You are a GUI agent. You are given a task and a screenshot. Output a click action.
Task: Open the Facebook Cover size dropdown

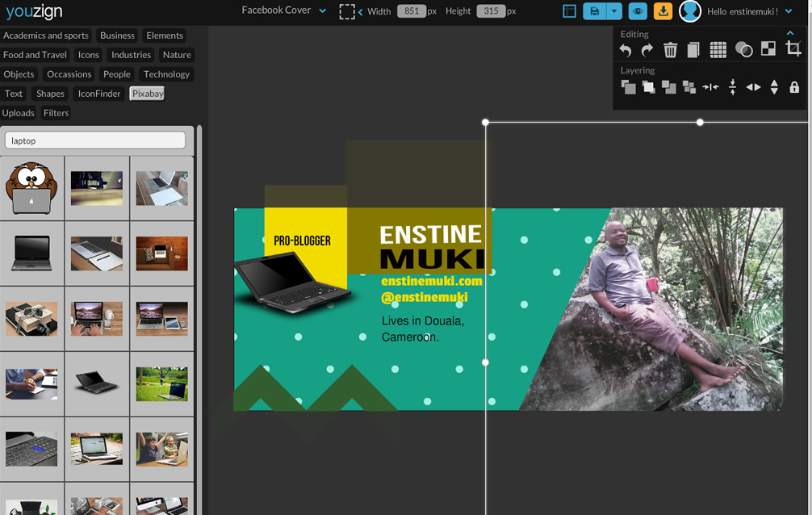click(284, 10)
